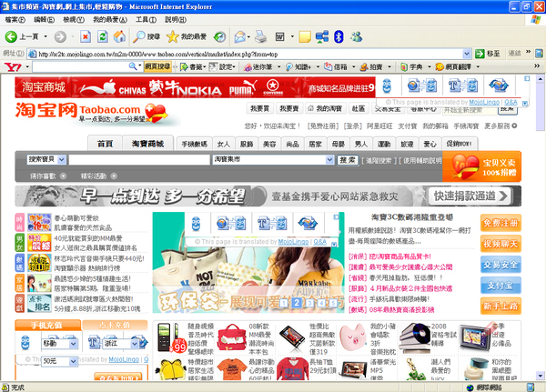Click the 新手上路 orange button
The height and width of the screenshot is (392, 546).
(x=500, y=306)
